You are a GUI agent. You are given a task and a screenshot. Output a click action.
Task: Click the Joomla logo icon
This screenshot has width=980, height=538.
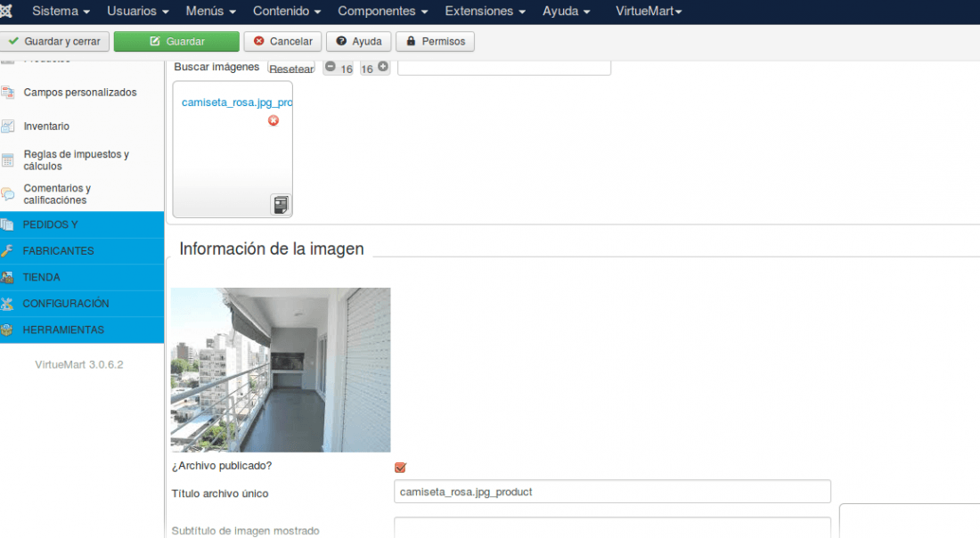pyautogui.click(x=5, y=11)
